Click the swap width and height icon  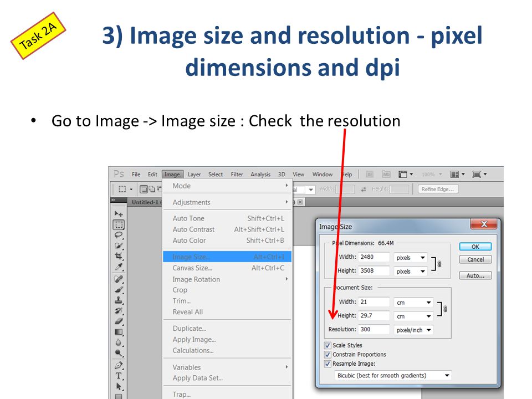364,190
